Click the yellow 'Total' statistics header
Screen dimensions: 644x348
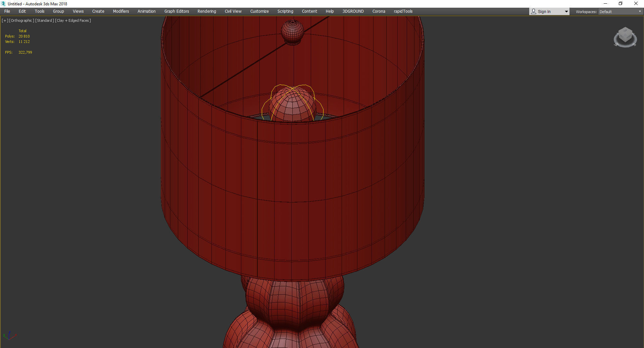coord(22,31)
